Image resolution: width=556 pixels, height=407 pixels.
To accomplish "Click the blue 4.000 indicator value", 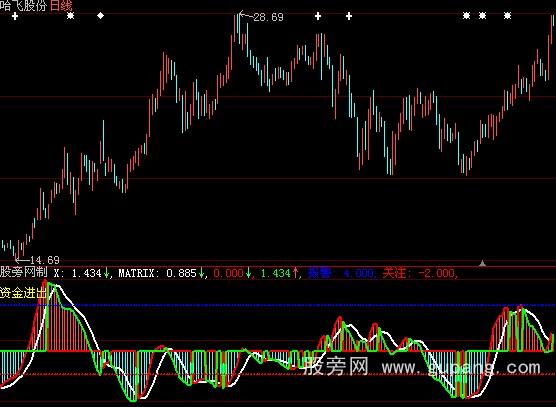I will coord(358,273).
